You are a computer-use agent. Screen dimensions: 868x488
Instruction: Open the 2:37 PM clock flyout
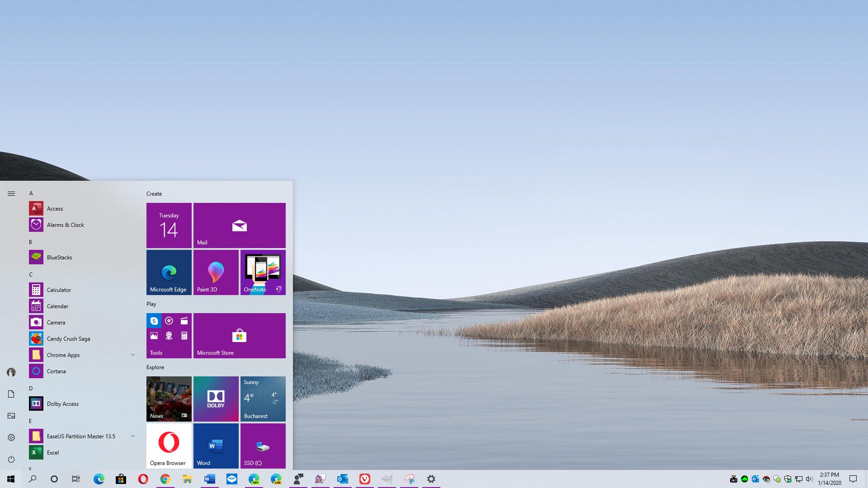(830, 479)
